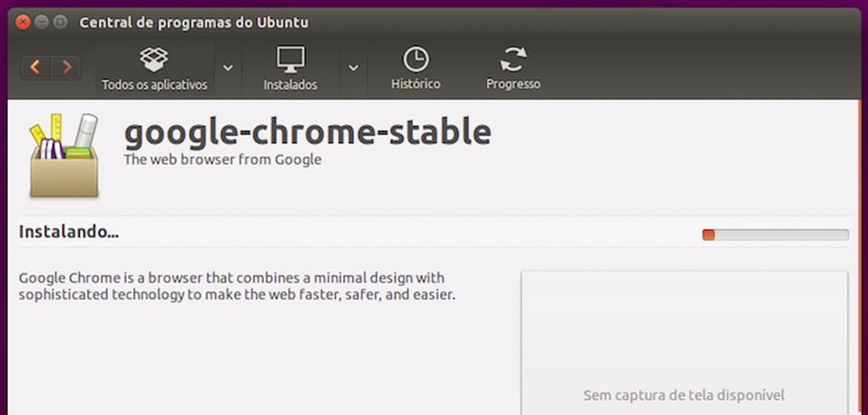Minimize the Central de programas window

tap(41, 23)
